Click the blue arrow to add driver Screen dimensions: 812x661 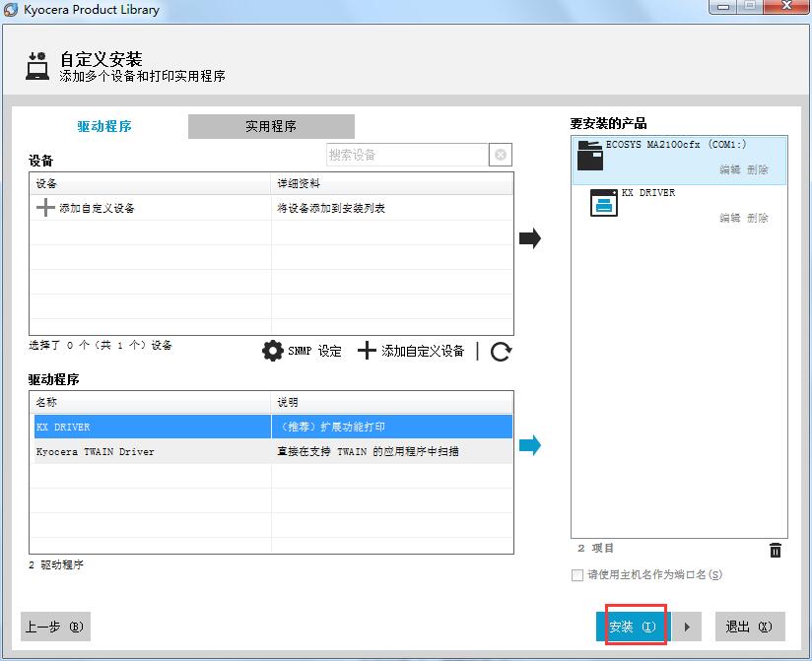click(530, 445)
